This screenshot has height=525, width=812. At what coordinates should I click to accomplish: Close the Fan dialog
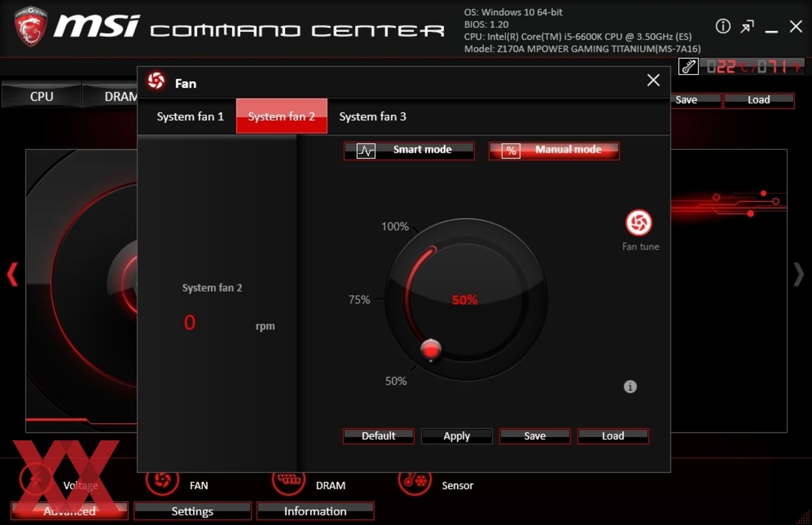point(653,81)
